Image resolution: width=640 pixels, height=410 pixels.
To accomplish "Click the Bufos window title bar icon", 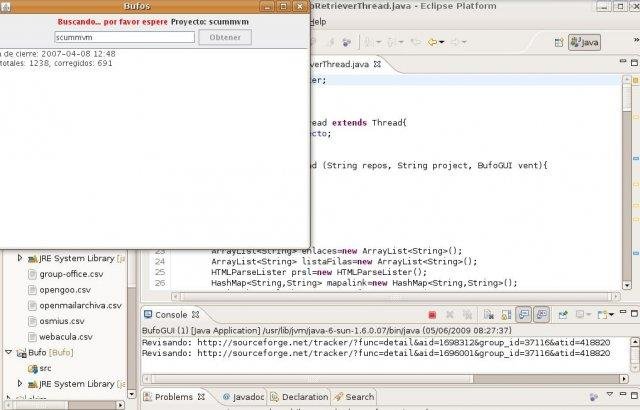I will point(5,7).
